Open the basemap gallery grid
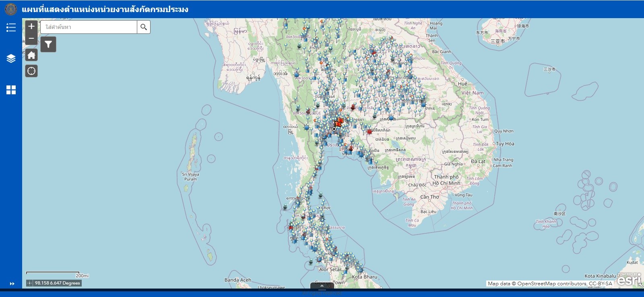Viewport: 644px width, 297px height. coord(11,90)
